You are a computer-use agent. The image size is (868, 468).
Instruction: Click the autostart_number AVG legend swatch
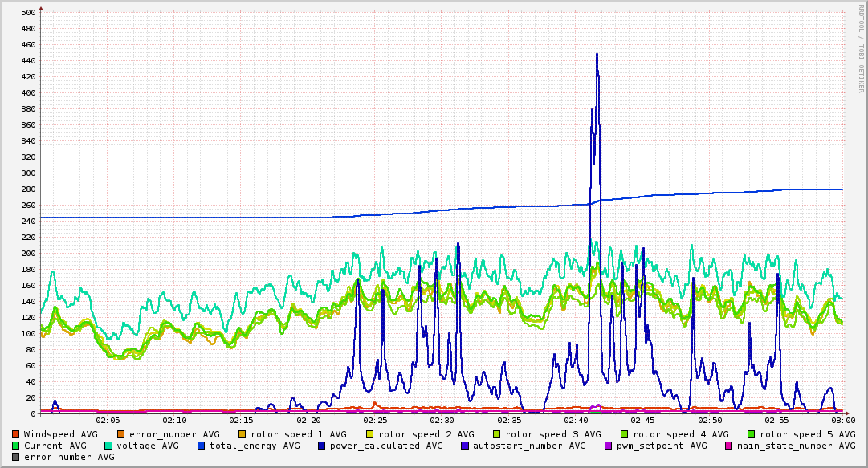click(464, 446)
